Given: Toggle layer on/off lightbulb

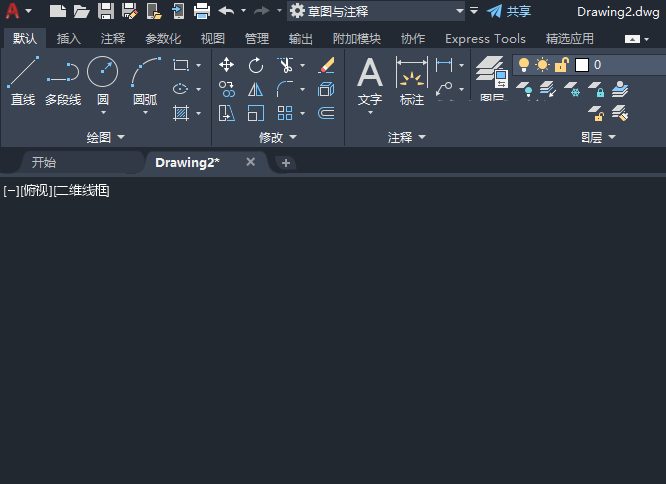Looking at the screenshot, I should pyautogui.click(x=524, y=65).
